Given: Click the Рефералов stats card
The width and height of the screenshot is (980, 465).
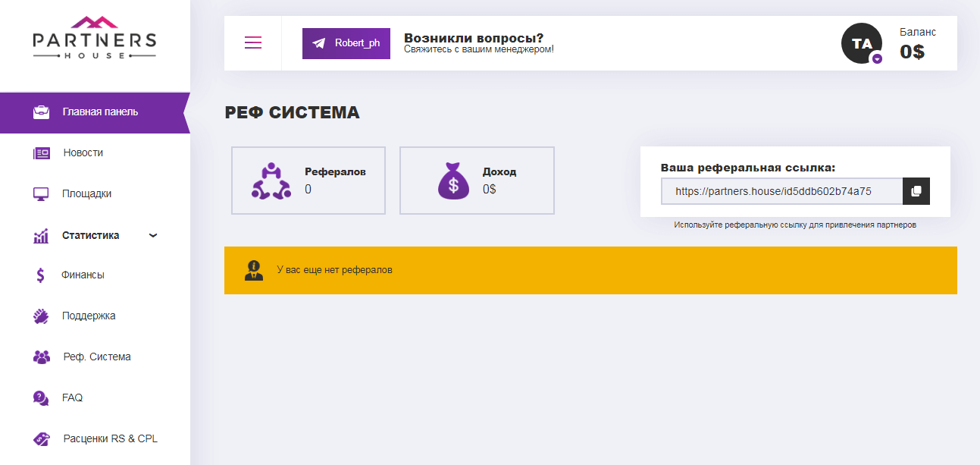Looking at the screenshot, I should [x=308, y=180].
